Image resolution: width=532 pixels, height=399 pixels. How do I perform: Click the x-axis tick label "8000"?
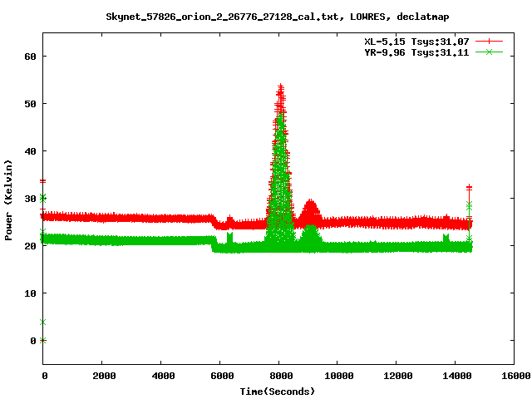[x=281, y=376]
